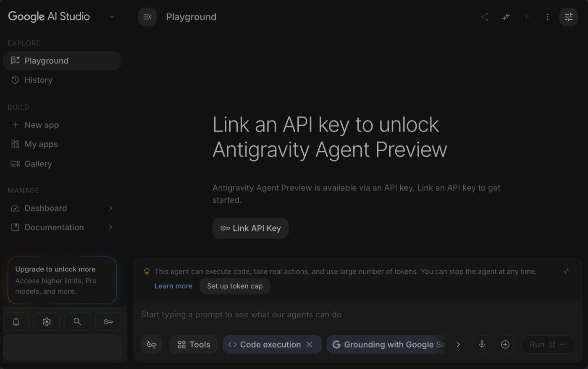588x369 pixels.
Task: Focus the prompt text input field
Action: 358,315
